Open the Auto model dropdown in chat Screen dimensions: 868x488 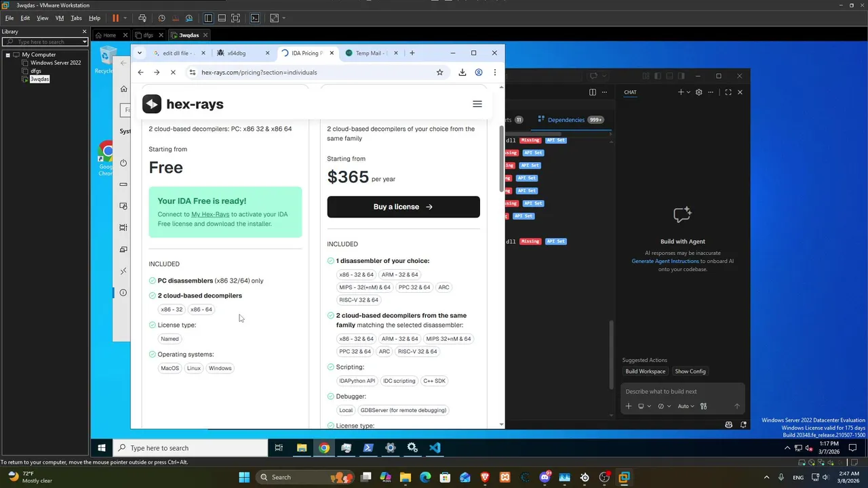point(685,406)
